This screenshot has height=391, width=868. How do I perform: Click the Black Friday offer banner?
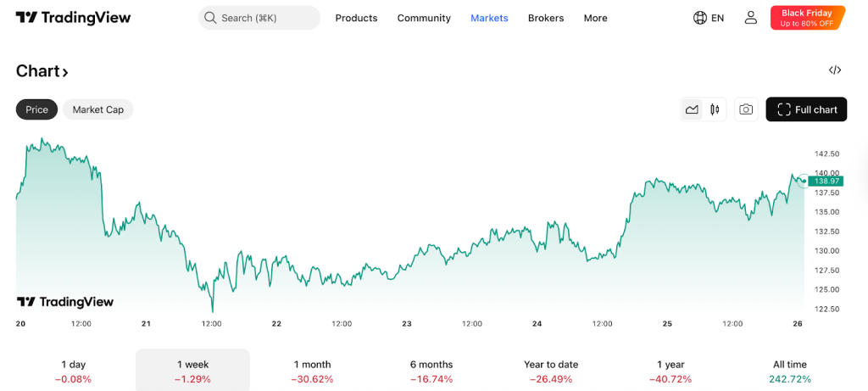coord(807,18)
